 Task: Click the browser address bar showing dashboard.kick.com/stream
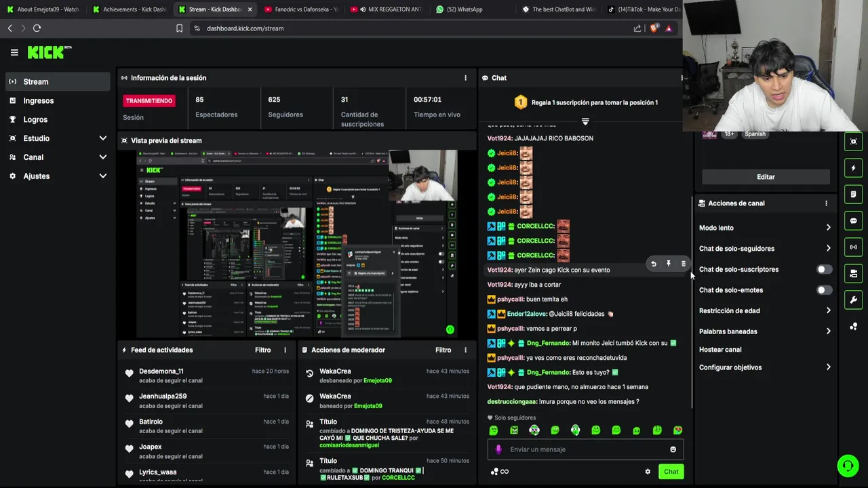[407, 28]
